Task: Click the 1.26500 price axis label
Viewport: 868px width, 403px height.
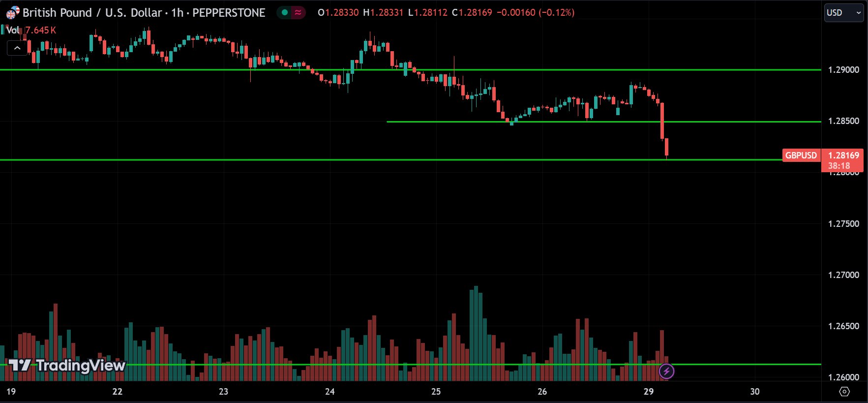Action: [843, 326]
